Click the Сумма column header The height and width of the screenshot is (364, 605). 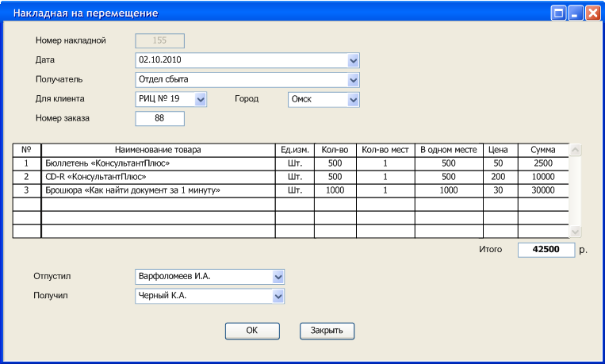coord(543,150)
